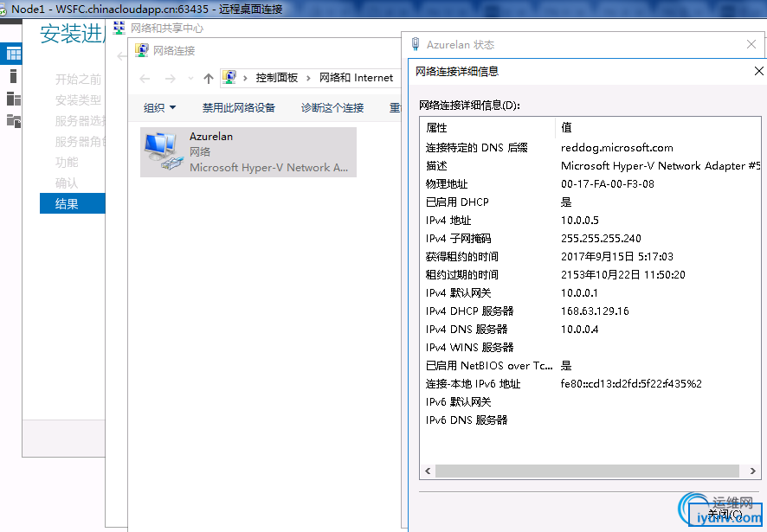Select the 描述 row in details list
Image resolution: width=767 pixels, height=532 pixels.
point(590,166)
